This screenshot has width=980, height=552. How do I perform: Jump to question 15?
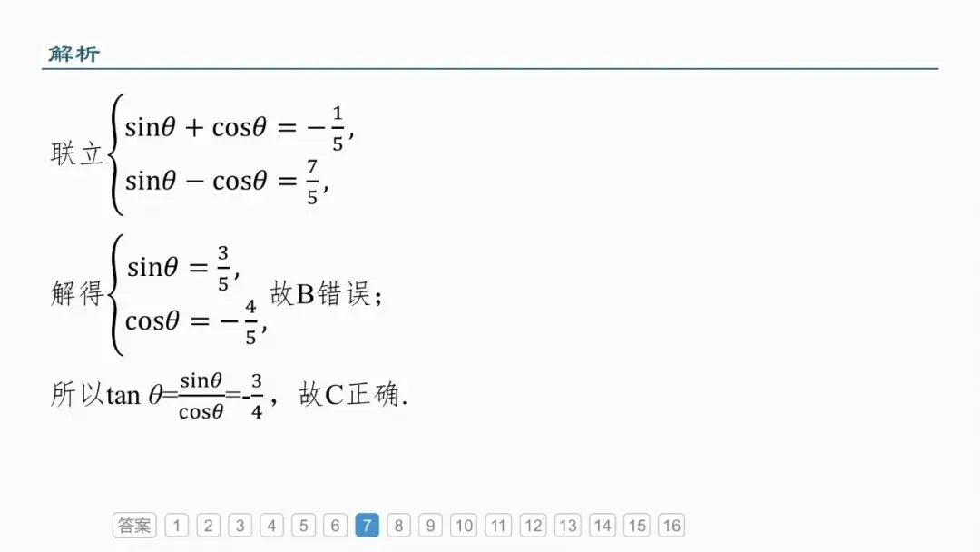point(637,525)
